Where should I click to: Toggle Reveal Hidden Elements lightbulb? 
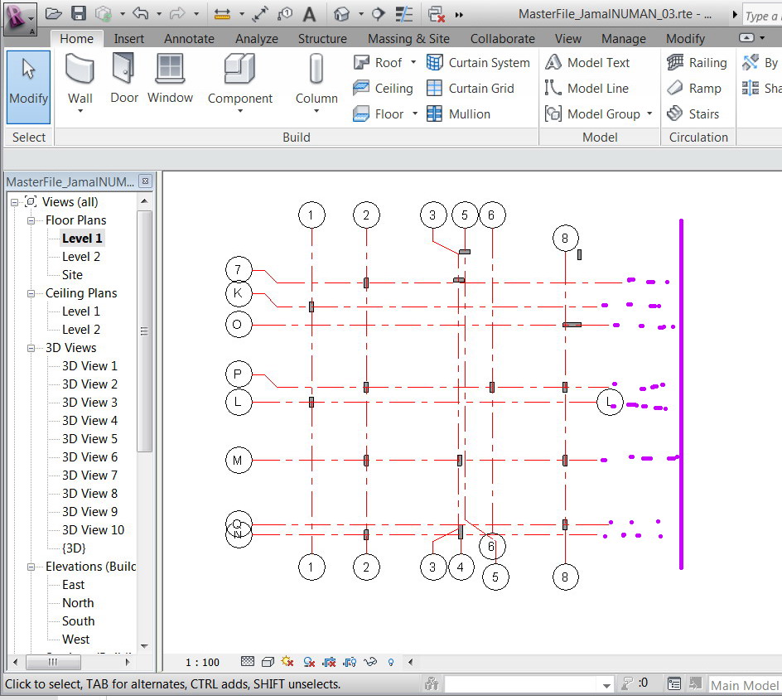[391, 662]
